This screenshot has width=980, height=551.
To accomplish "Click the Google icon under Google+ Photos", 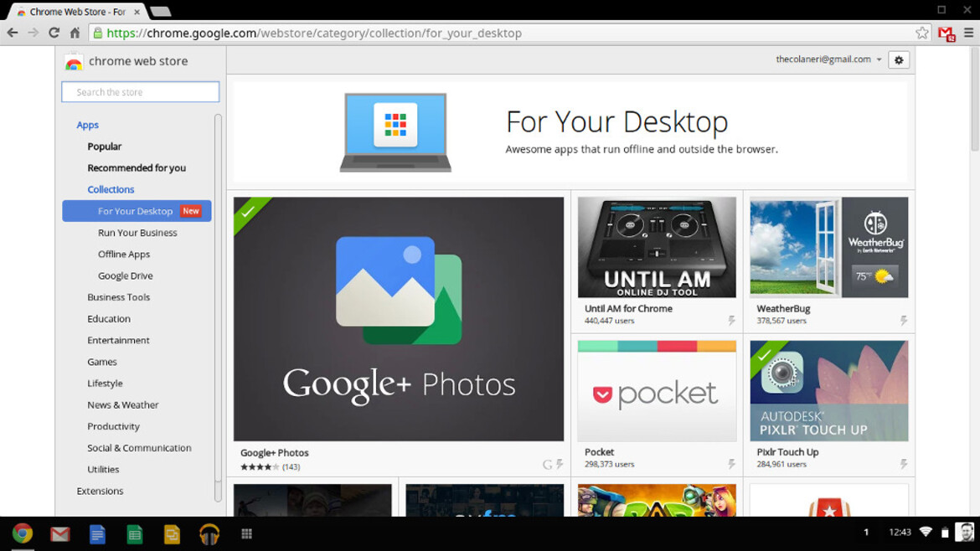I will pyautogui.click(x=547, y=465).
